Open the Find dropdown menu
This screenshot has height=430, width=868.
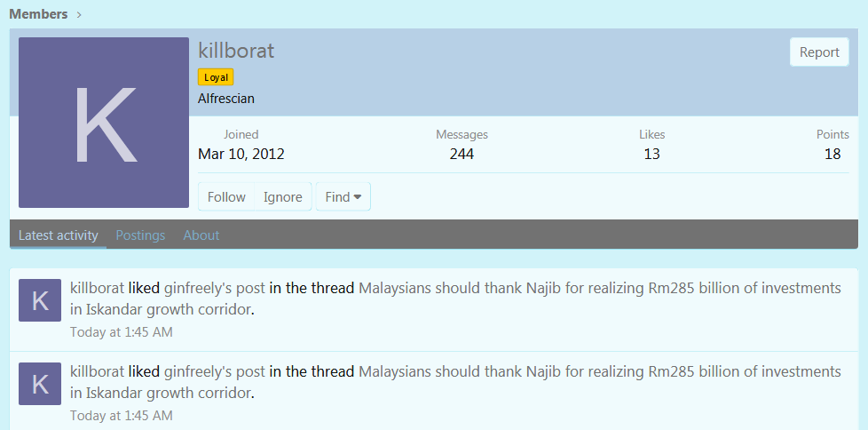tap(343, 196)
